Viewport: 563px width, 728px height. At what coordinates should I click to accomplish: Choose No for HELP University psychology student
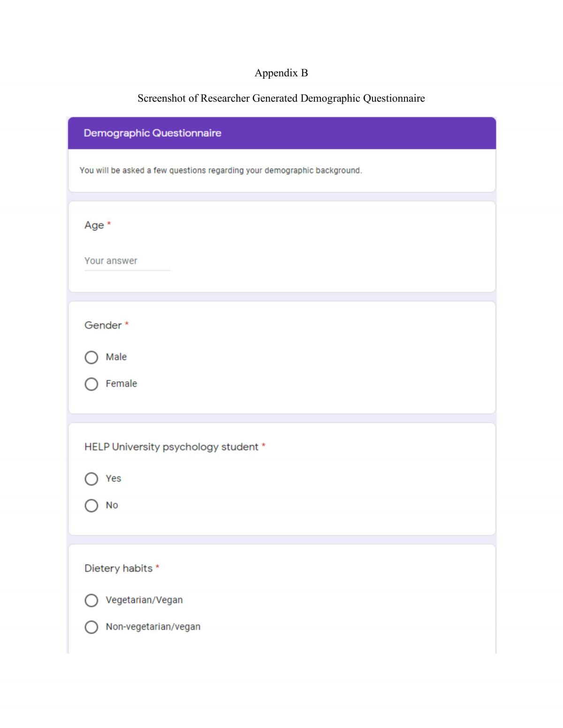click(x=91, y=506)
